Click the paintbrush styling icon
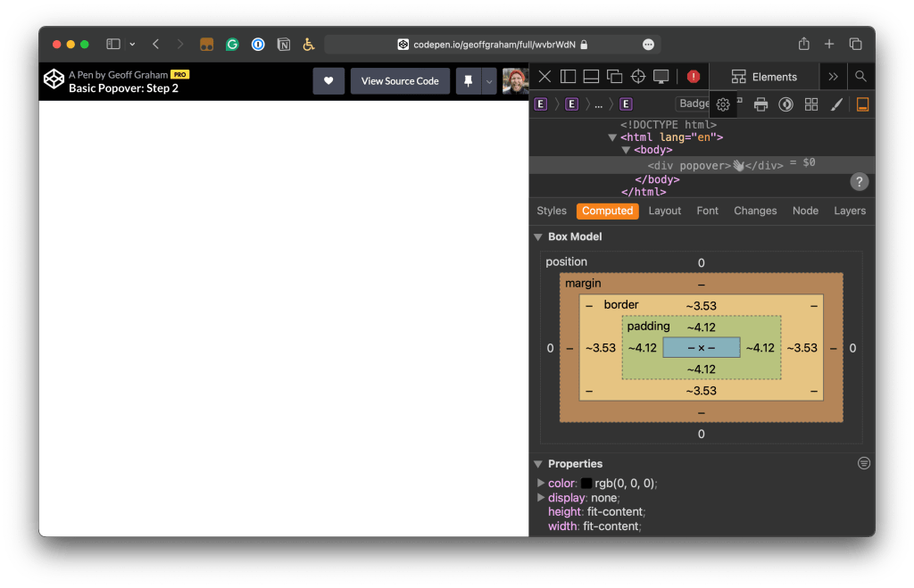This screenshot has width=914, height=588. [835, 104]
